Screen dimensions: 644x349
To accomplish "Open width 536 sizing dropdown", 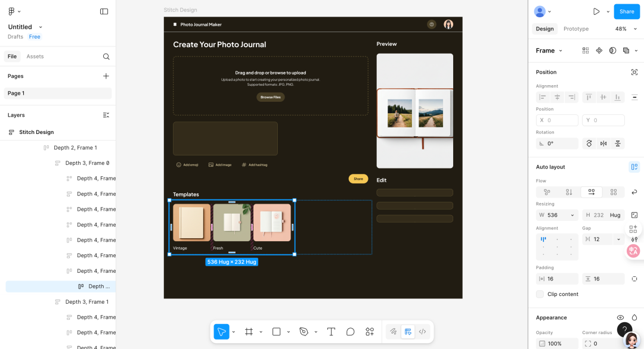I will (572, 216).
